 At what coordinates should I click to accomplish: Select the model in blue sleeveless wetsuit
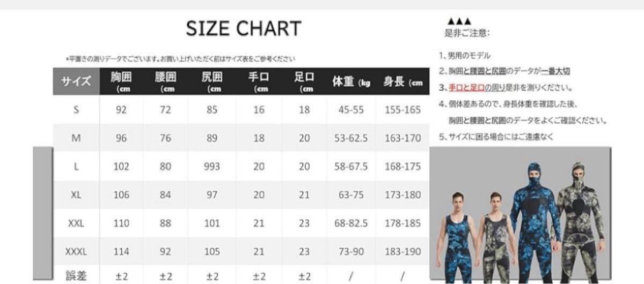click(x=457, y=236)
